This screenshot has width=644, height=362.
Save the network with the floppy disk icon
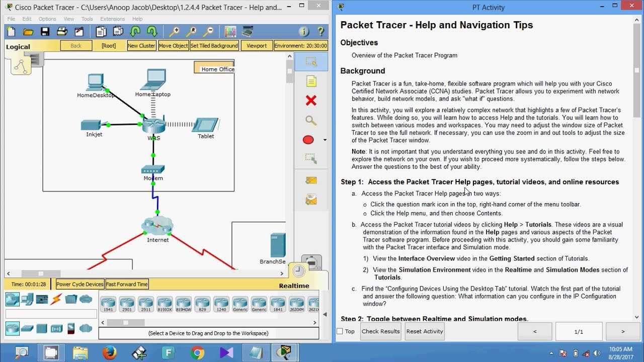coord(45,32)
